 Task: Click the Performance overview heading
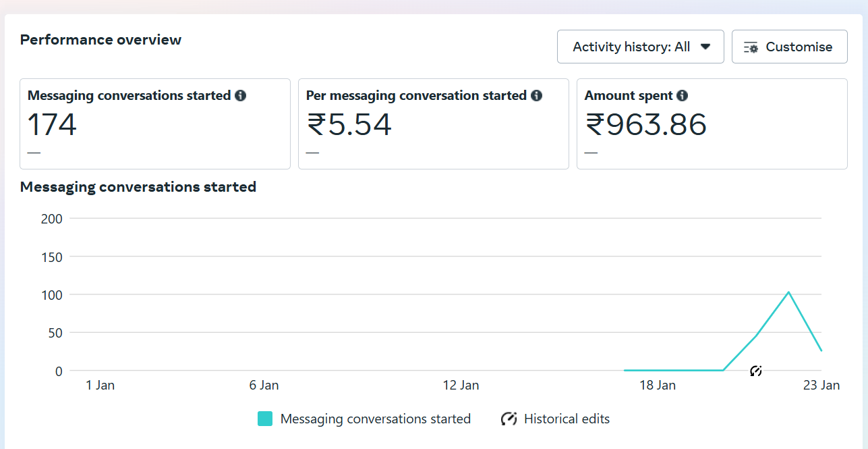click(100, 40)
